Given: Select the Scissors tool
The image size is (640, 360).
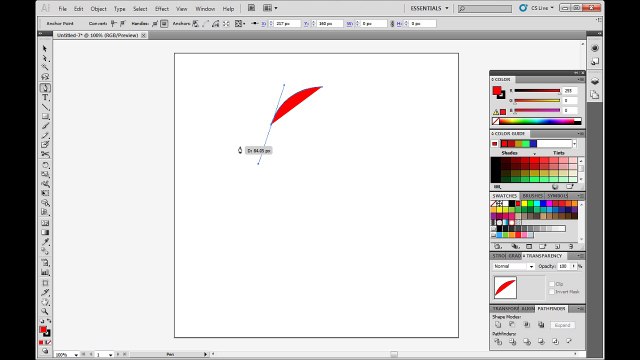Looking at the screenshot, I should click(45, 154).
